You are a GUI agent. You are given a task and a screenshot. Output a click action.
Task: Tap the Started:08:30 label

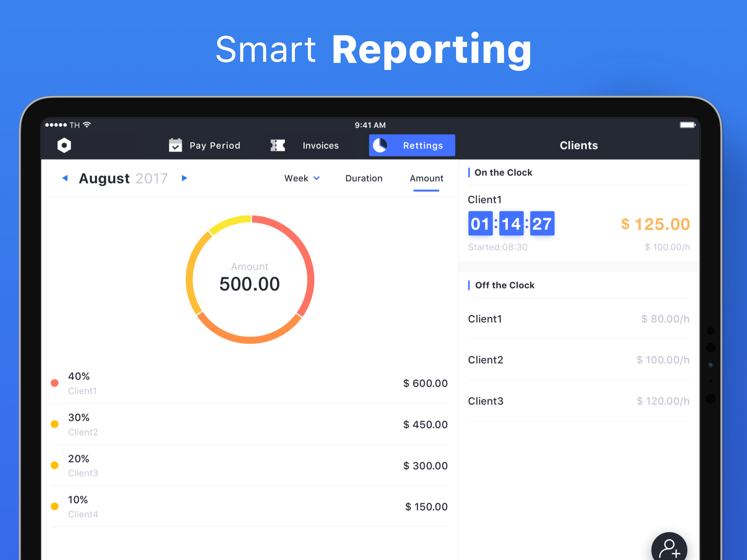point(497,247)
